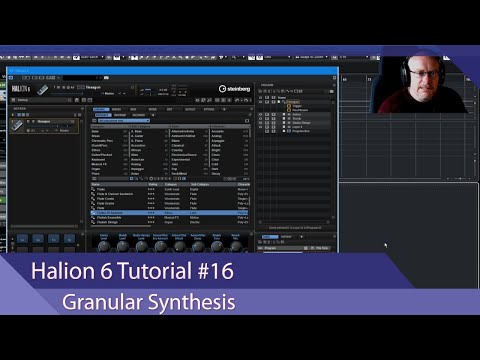Open the MIDI tab
Image resolution: width=480 pixels, height=360 pixels.
click(133, 109)
